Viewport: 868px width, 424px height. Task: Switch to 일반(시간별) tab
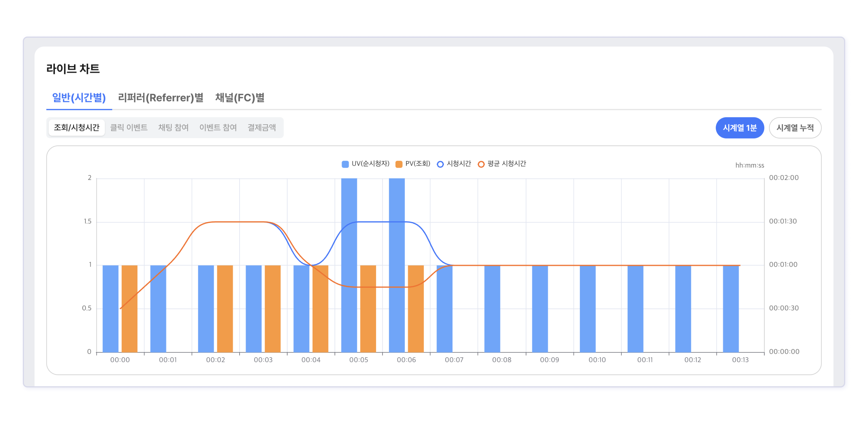(x=79, y=98)
